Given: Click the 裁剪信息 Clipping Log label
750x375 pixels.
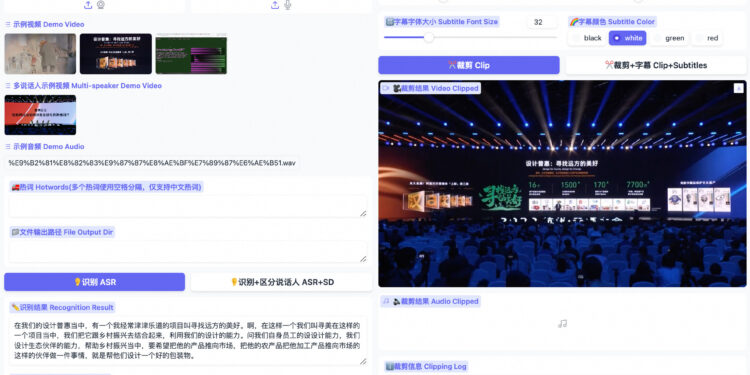Looking at the screenshot, I should coord(426,367).
